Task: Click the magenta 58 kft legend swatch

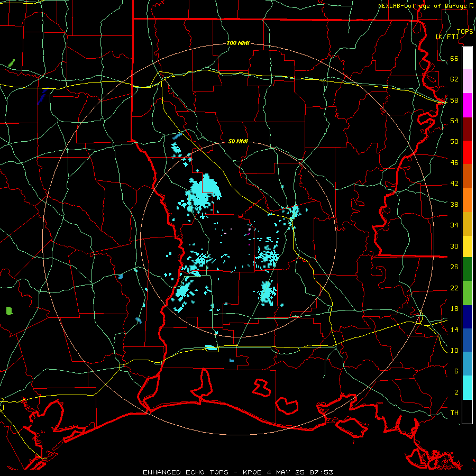Action: pyautogui.click(x=467, y=105)
